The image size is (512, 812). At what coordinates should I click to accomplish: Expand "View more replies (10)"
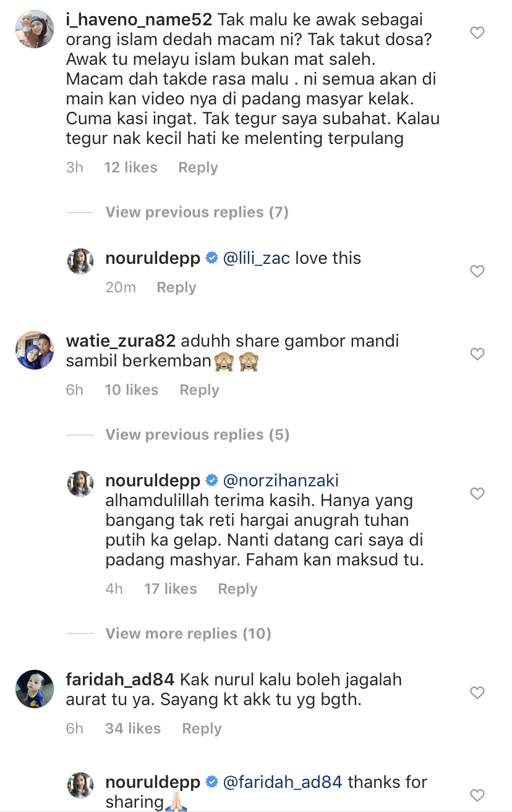pos(188,634)
